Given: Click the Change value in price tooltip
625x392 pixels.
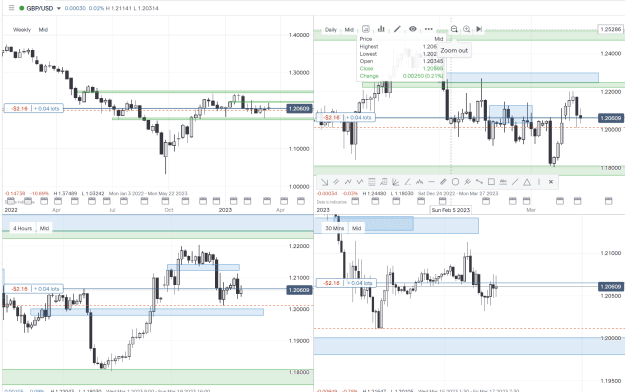Looking at the screenshot, I should point(423,76).
